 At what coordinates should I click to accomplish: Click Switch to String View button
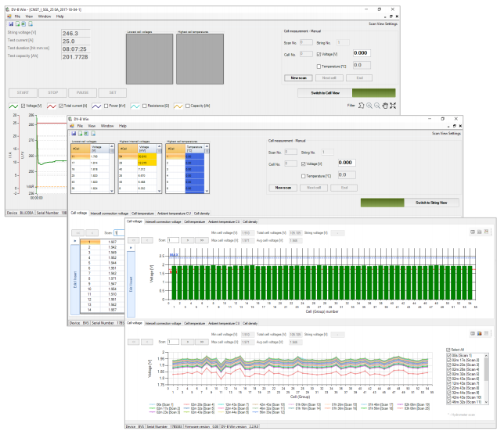point(431,203)
